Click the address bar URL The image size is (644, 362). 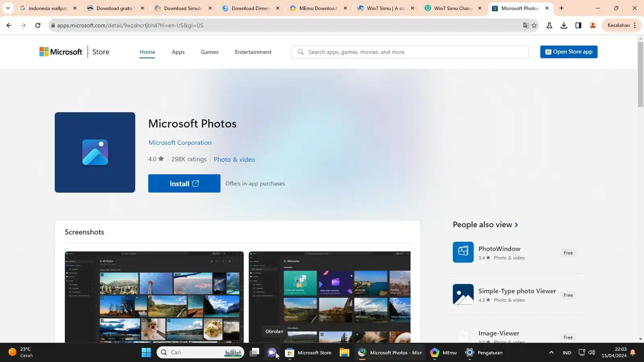pos(130,25)
